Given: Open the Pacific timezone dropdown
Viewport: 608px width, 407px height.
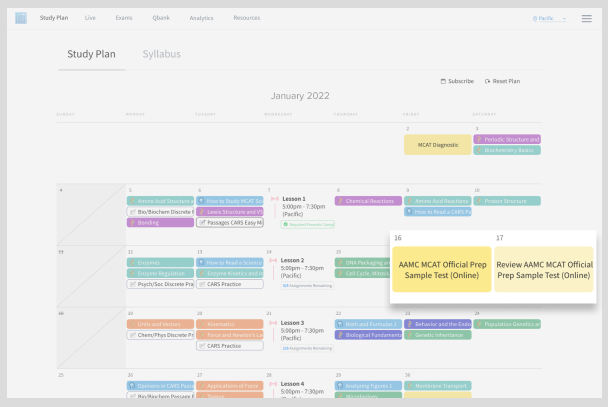Looking at the screenshot, I should click(549, 18).
